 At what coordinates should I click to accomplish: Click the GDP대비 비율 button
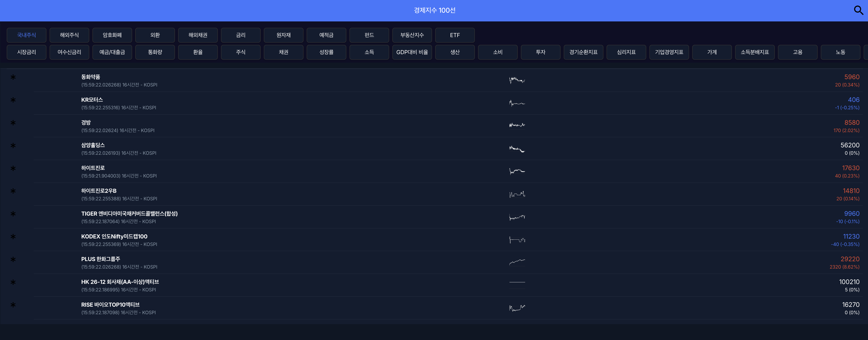click(412, 52)
